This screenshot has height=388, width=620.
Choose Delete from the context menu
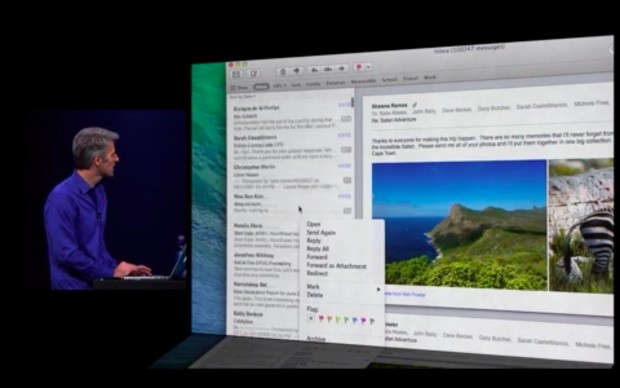click(315, 295)
